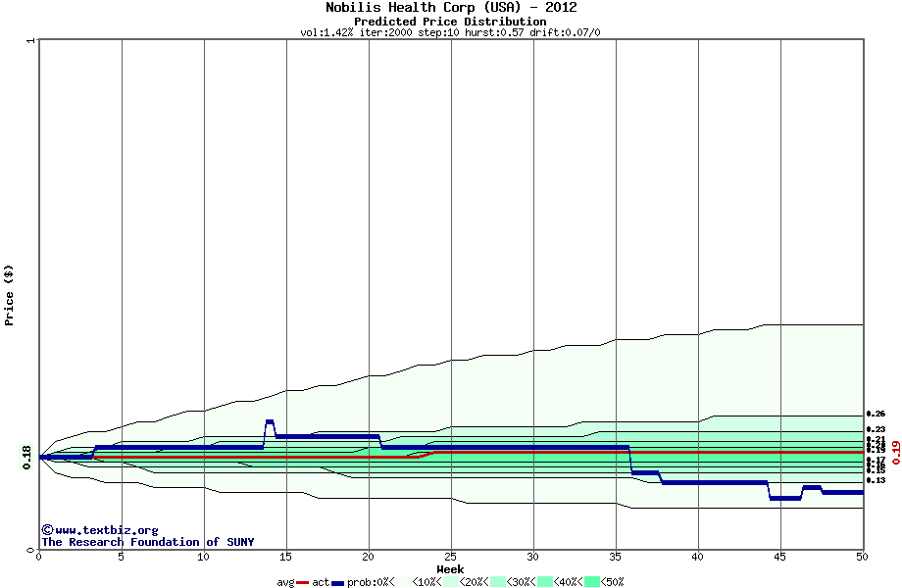Click the 'step:10' parameter text
The height and width of the screenshot is (588, 902).
pyautogui.click(x=438, y=32)
